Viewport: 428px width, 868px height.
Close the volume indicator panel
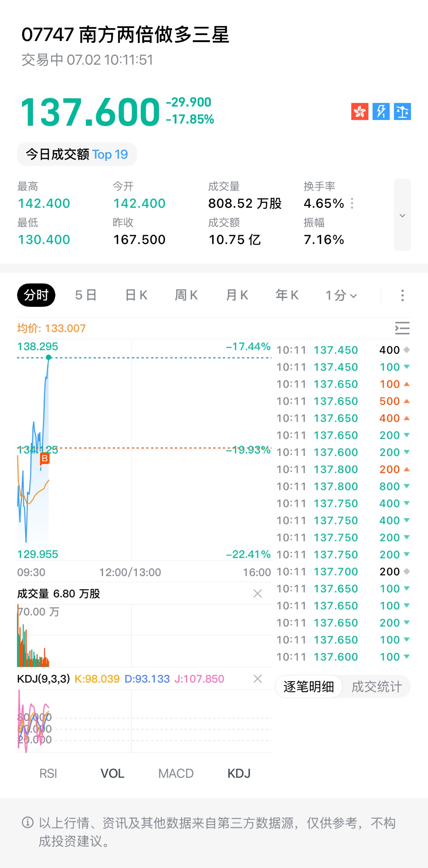258,594
